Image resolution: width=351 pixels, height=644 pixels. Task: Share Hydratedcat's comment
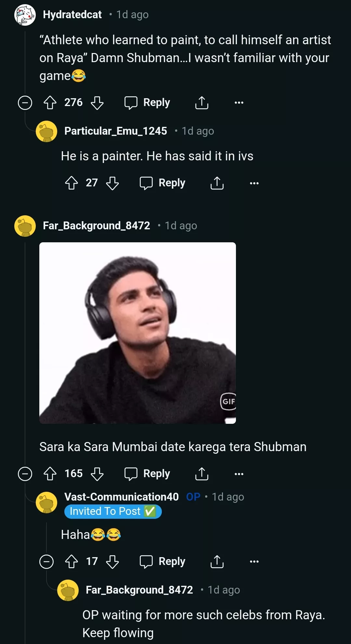click(201, 103)
